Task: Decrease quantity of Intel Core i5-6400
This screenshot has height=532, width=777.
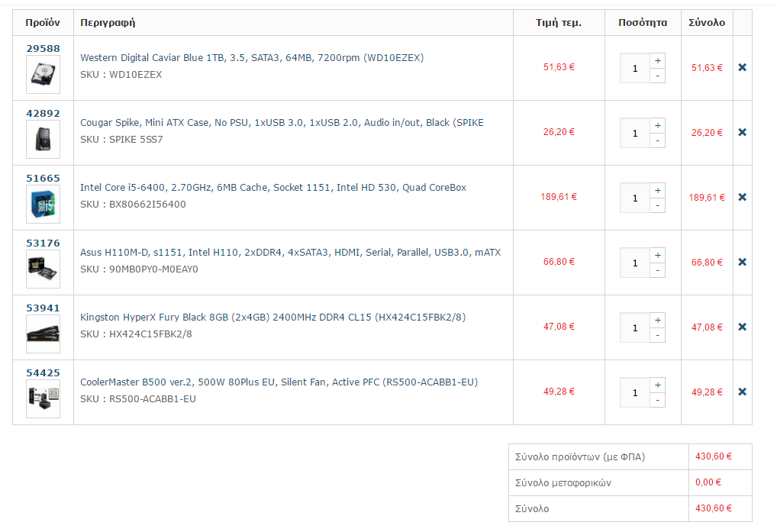Action: 658,205
